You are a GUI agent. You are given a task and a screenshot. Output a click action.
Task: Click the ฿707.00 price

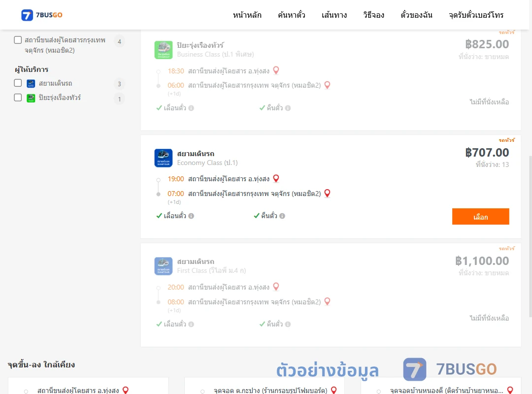pos(487,153)
